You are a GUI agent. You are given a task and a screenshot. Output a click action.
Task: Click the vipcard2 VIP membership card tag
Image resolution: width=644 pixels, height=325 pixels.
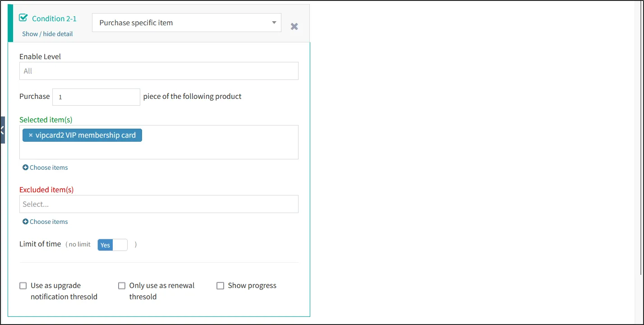(86, 135)
